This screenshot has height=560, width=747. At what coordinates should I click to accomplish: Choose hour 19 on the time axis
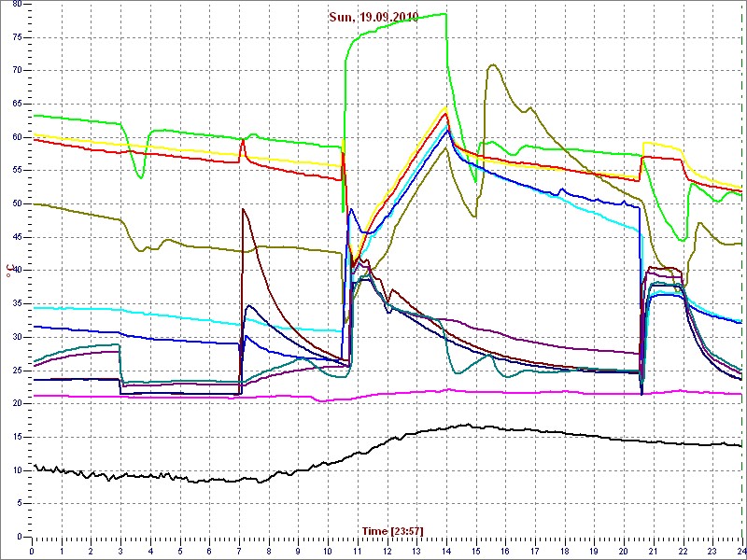[x=594, y=551]
